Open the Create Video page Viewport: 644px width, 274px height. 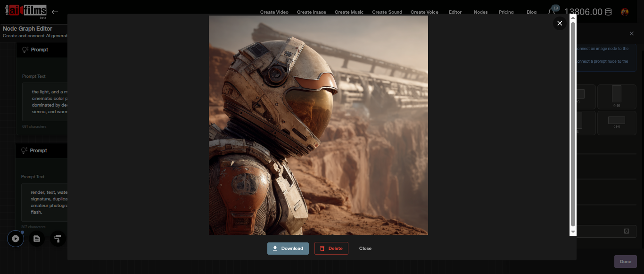[x=274, y=12]
